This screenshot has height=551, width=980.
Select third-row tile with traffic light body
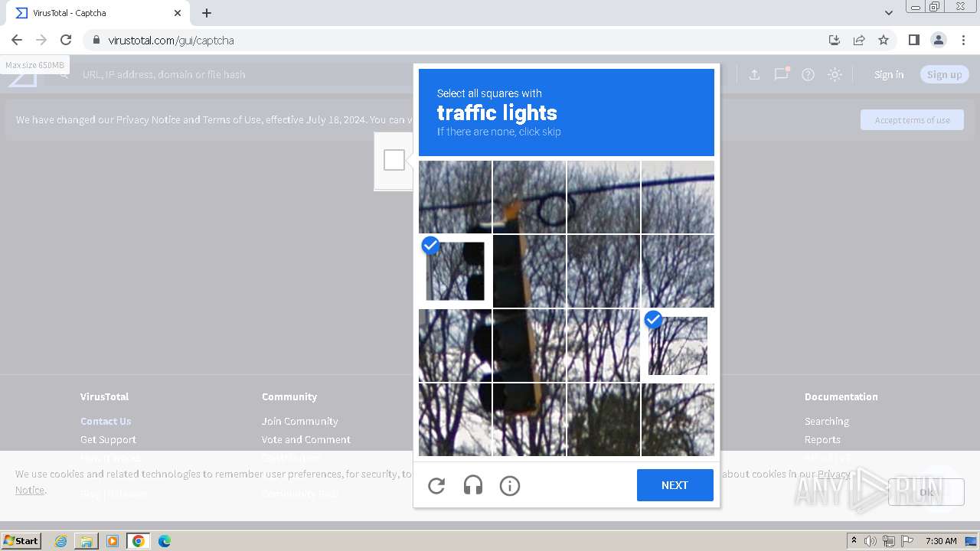tap(529, 345)
